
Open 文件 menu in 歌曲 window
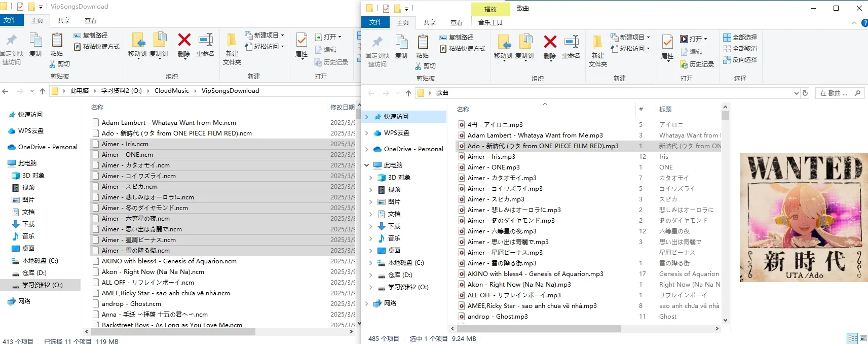point(375,22)
